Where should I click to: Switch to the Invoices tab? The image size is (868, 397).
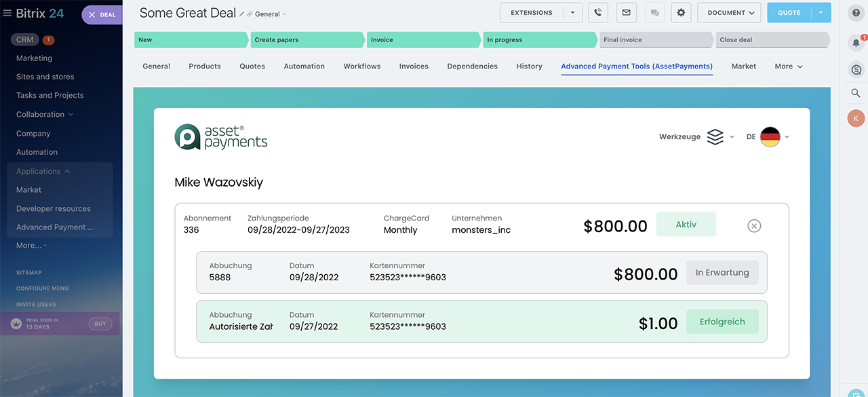pyautogui.click(x=414, y=67)
